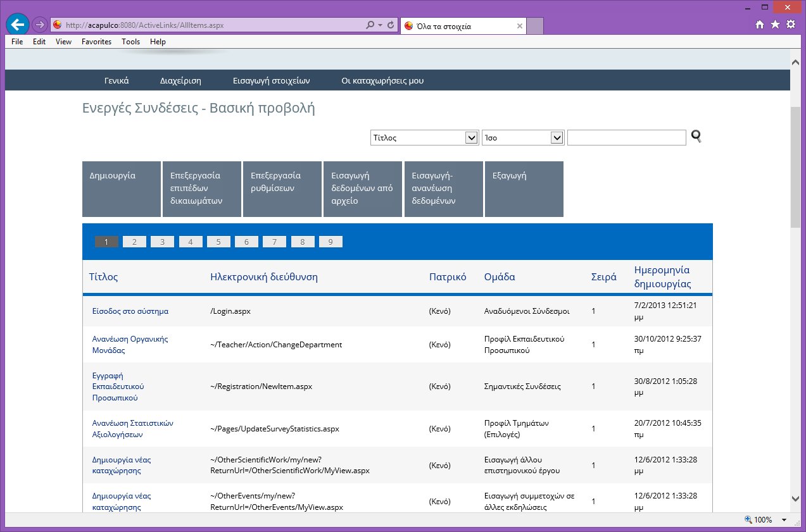Open browser settings gear icon
Screen dimensions: 806x532
click(x=791, y=25)
